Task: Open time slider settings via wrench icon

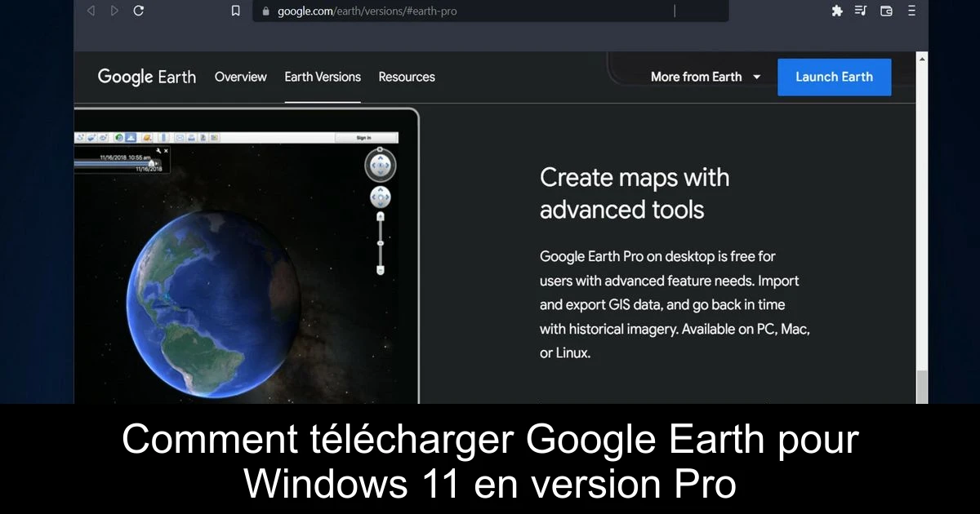Action: point(158,151)
